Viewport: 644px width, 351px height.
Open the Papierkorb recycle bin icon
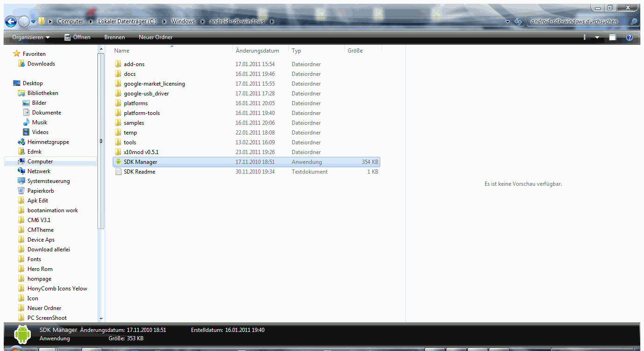[x=21, y=191]
